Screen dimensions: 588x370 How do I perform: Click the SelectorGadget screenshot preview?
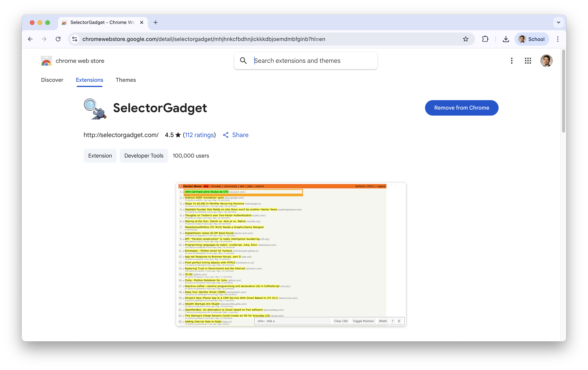tap(291, 254)
